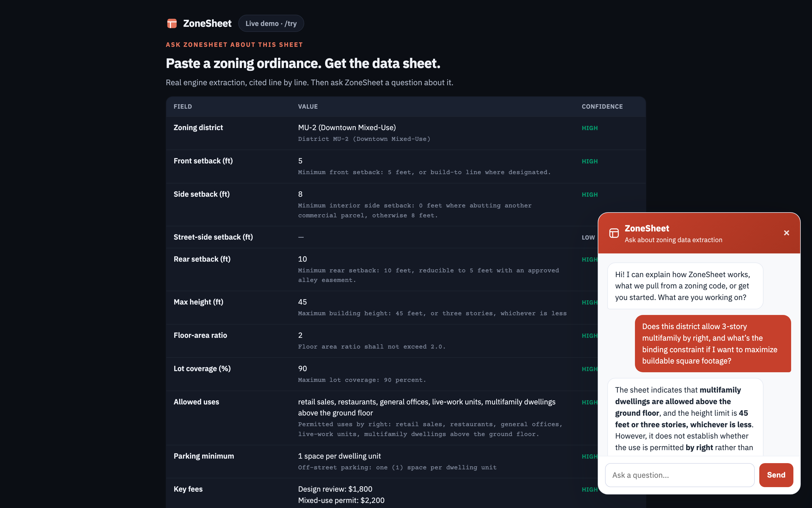Screen dimensions: 812x508
Task: Select the Front setback (ft) label
Action: pos(203,161)
